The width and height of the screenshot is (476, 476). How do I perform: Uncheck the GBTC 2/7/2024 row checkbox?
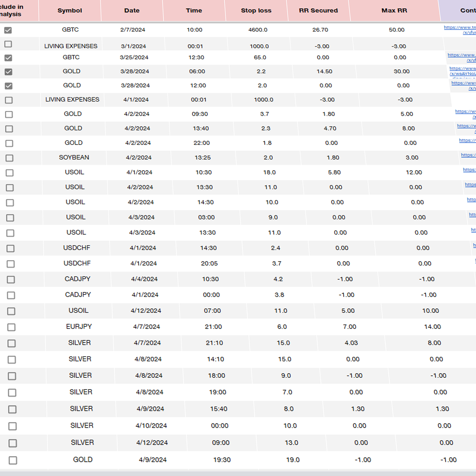pyautogui.click(x=8, y=30)
